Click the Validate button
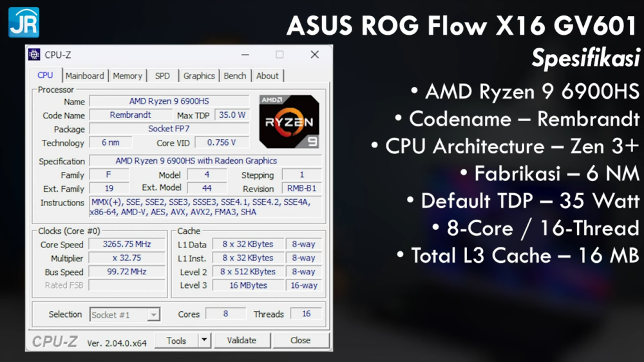 (x=241, y=340)
